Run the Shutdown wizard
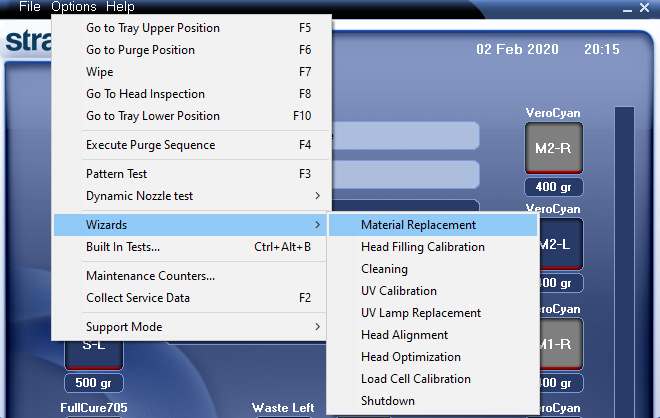Screen dimensions: 660x418 pyautogui.click(x=387, y=401)
